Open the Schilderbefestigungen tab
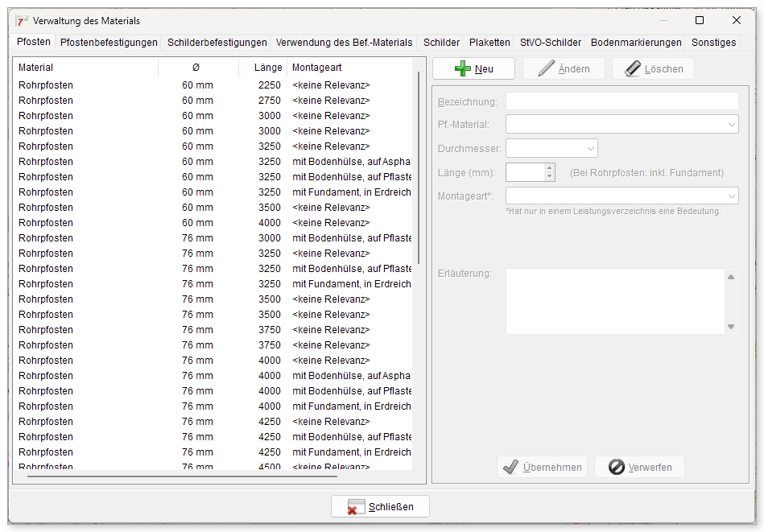Viewport: 764px width, 532px height. 217,43
